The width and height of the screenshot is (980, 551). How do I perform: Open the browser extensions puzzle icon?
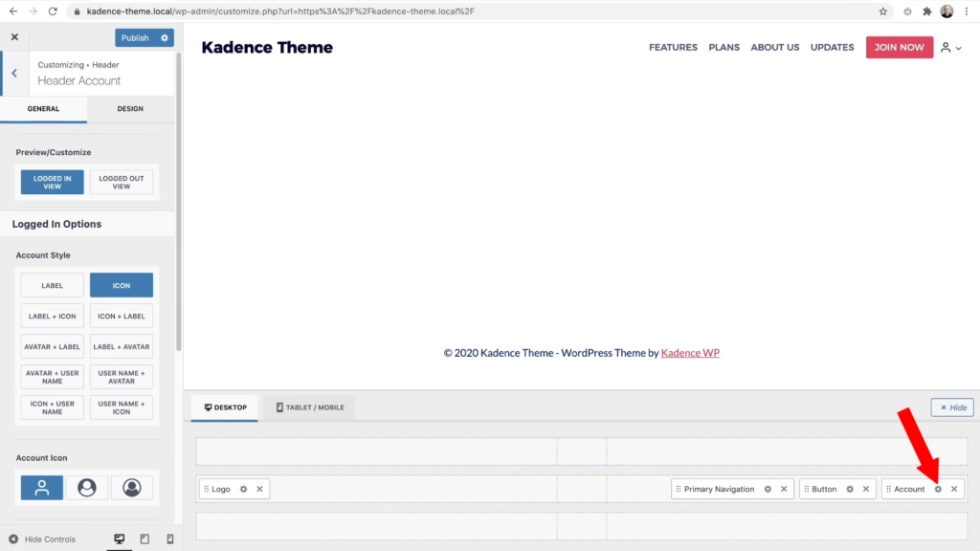click(926, 11)
